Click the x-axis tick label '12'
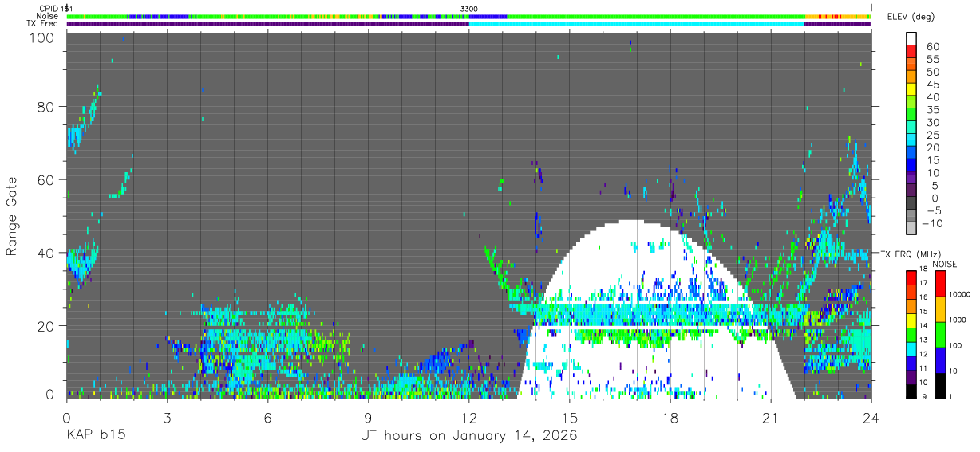The width and height of the screenshot is (980, 452). [469, 418]
